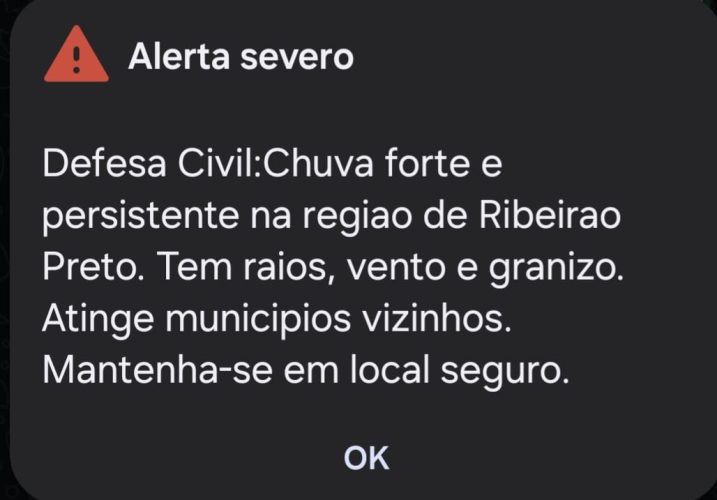717x500 pixels.
Task: Select the word 'Preto.' in the alert
Action: [94, 267]
